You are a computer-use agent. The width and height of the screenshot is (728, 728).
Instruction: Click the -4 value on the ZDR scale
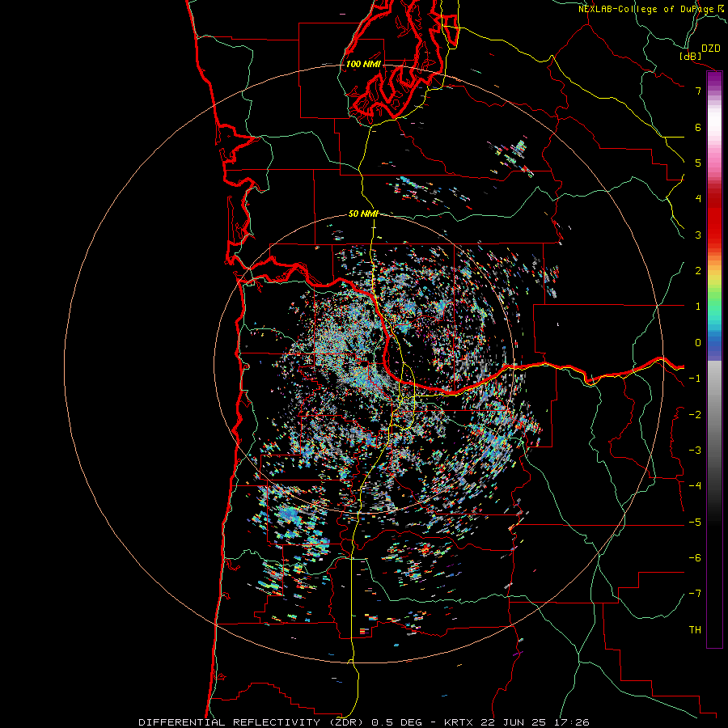(695, 486)
